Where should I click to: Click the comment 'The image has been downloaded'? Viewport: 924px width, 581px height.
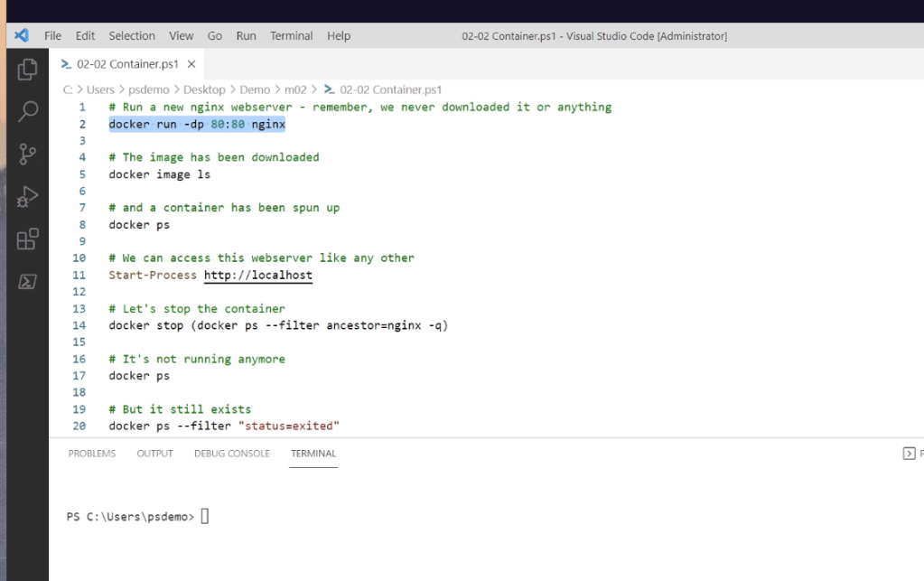pos(214,157)
